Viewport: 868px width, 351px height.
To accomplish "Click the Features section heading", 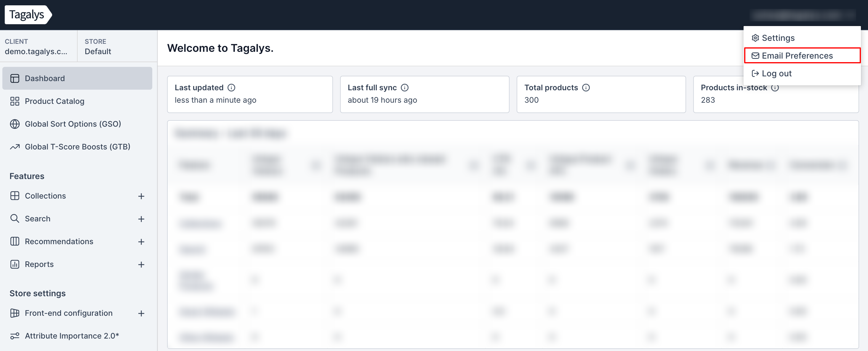I will coord(27,176).
